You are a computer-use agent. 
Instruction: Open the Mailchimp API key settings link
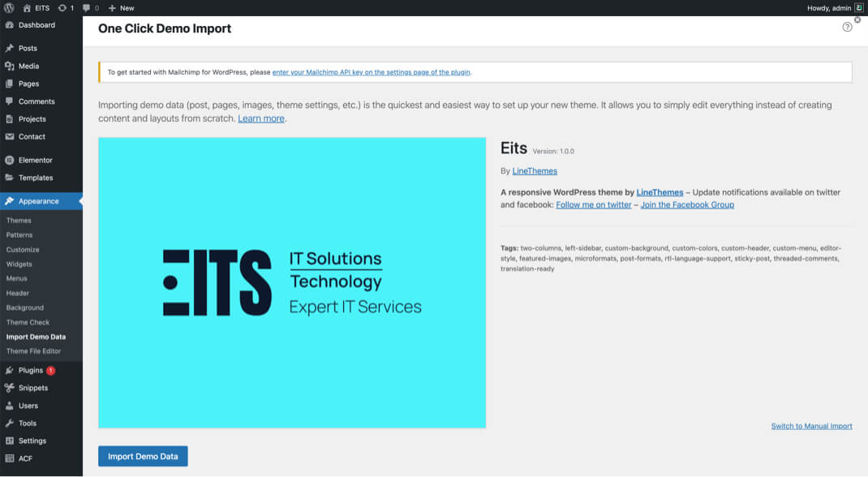point(371,72)
